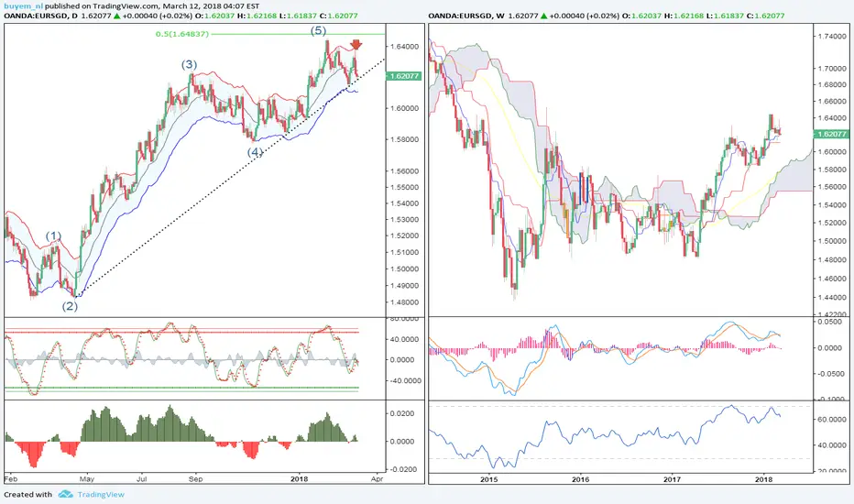Click the 0.0200 histogram scale value
Screen dimensions: 854x504
click(x=402, y=413)
